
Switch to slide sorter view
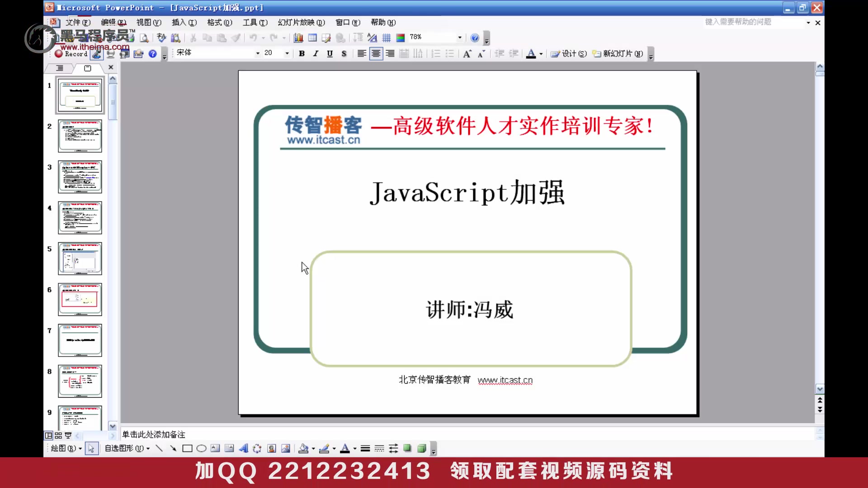pos(58,436)
